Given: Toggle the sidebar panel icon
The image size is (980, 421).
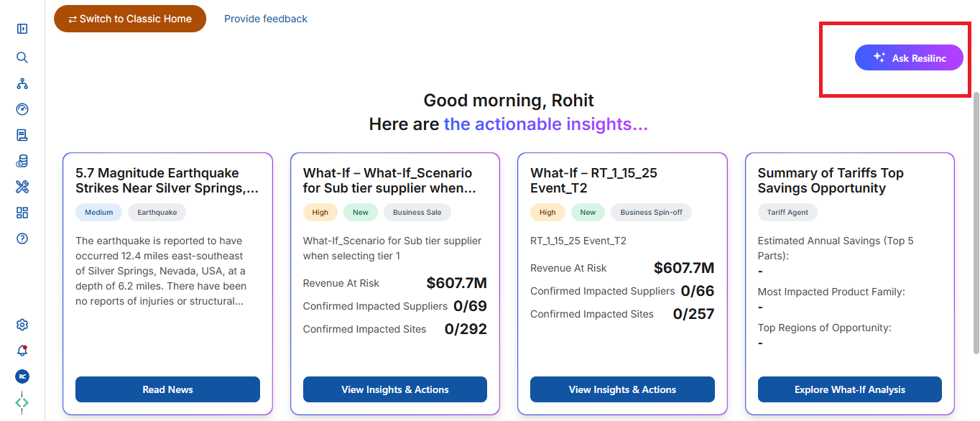Looking at the screenshot, I should 22,29.
